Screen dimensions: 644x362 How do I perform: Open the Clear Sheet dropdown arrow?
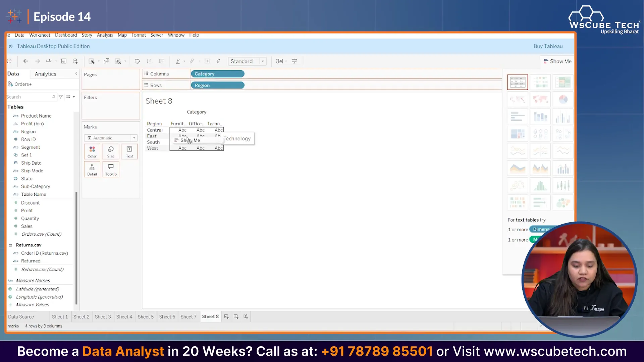coord(125,61)
